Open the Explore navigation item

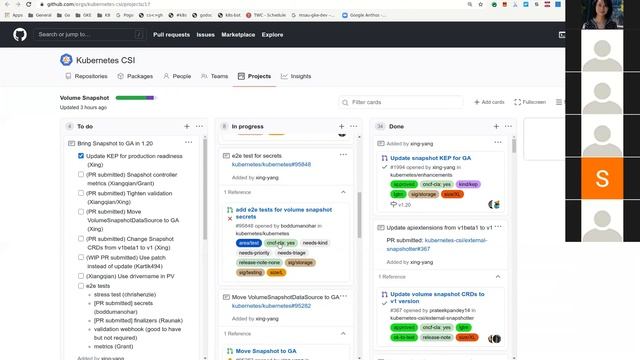[x=272, y=35]
